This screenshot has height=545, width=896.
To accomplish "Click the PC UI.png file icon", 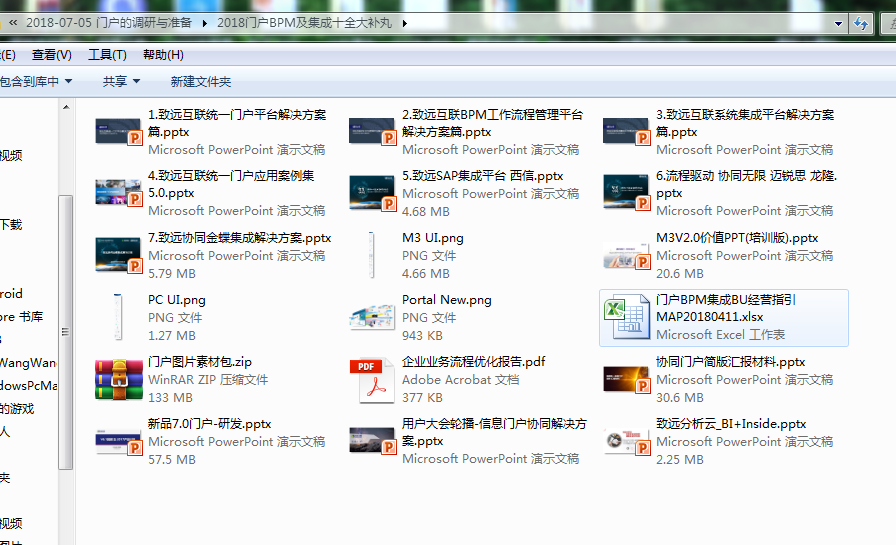I will coord(119,317).
